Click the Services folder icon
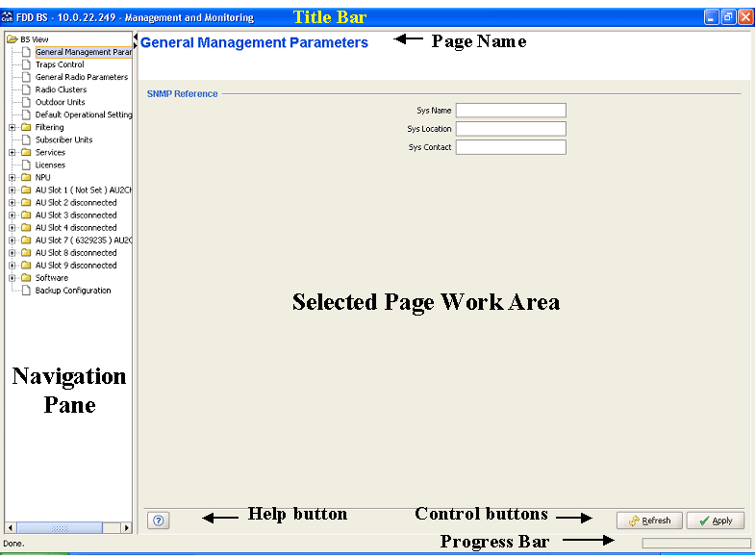 [26, 153]
